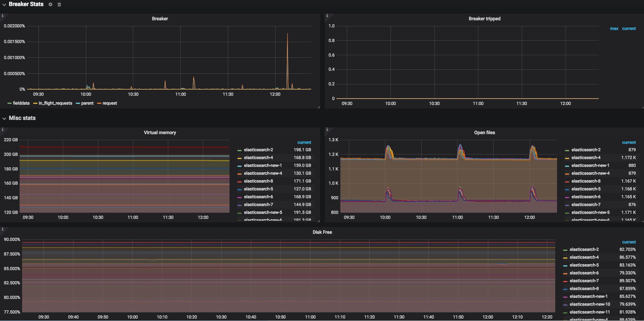
Task: Click info icon on Disk Free panel
Action: (x=2, y=229)
